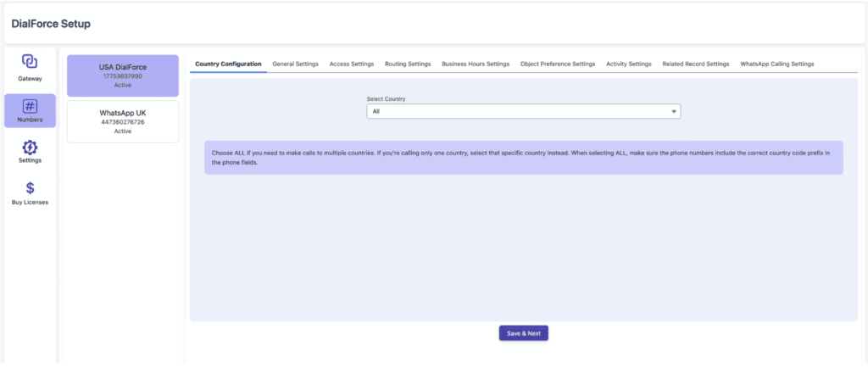Switch to Business Hours Settings tab
The width and height of the screenshot is (868, 368).
[x=476, y=64]
